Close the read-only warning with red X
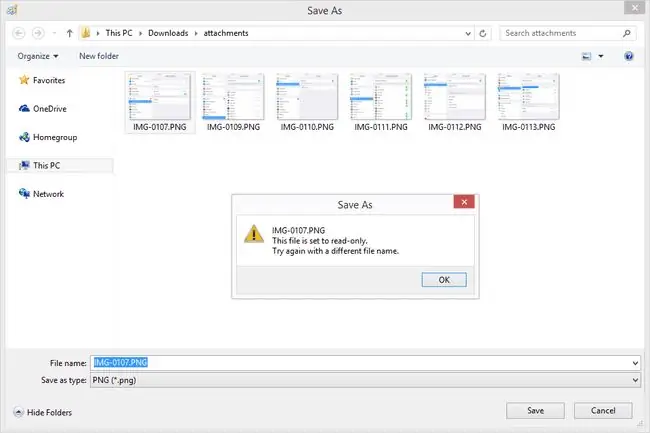650x433 pixels. point(464,202)
